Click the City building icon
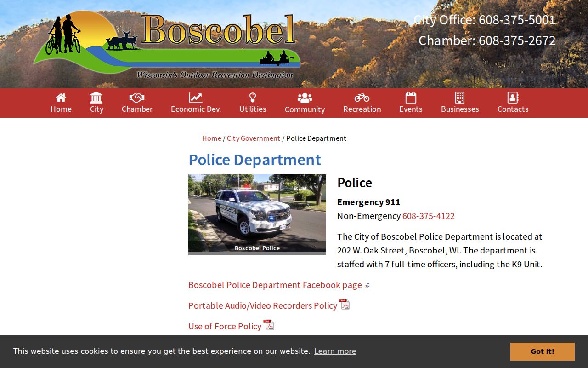Screen dimensions: 588x368 96,97
